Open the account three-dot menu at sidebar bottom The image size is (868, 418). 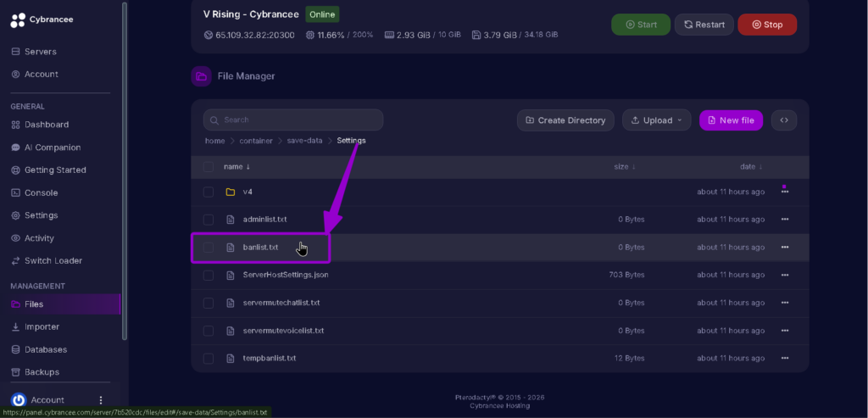click(x=101, y=399)
